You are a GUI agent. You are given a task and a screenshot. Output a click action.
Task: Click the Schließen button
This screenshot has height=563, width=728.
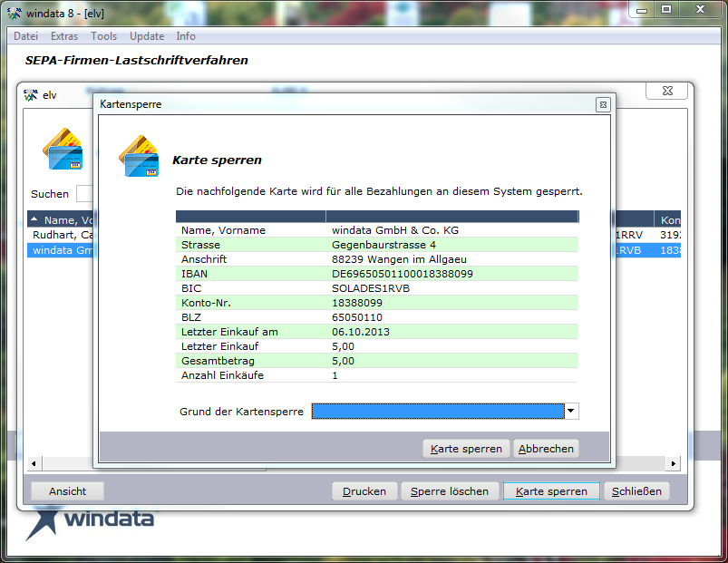[x=636, y=491]
